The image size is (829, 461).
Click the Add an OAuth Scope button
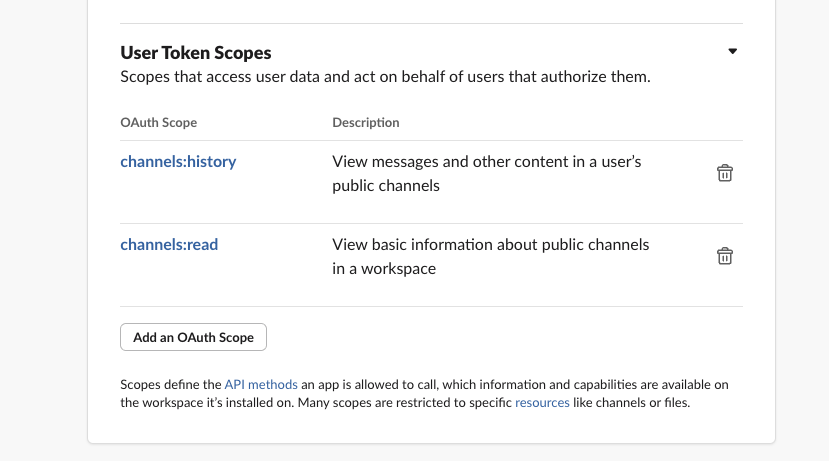(194, 337)
